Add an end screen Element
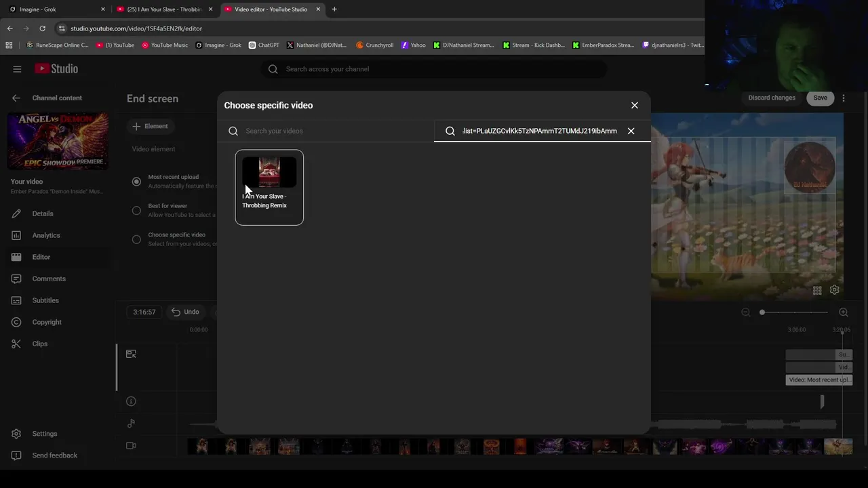 150,126
